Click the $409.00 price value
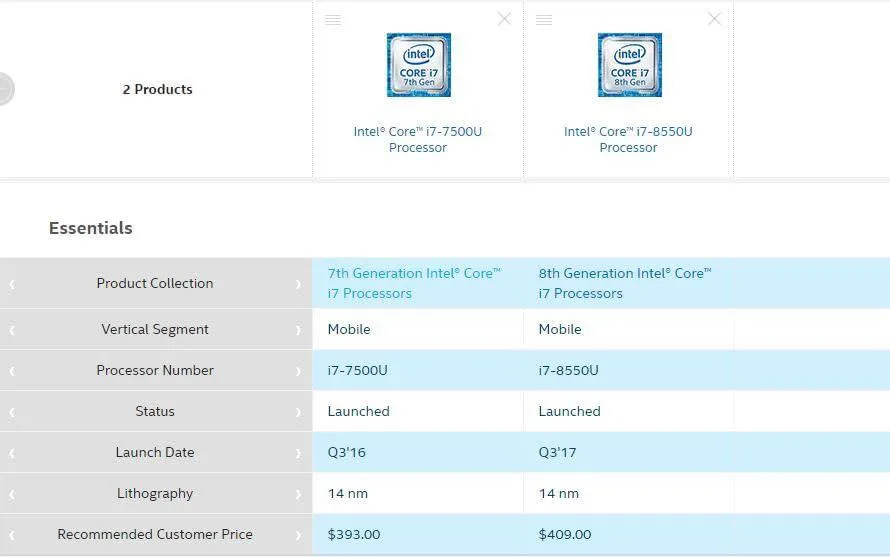 565,534
